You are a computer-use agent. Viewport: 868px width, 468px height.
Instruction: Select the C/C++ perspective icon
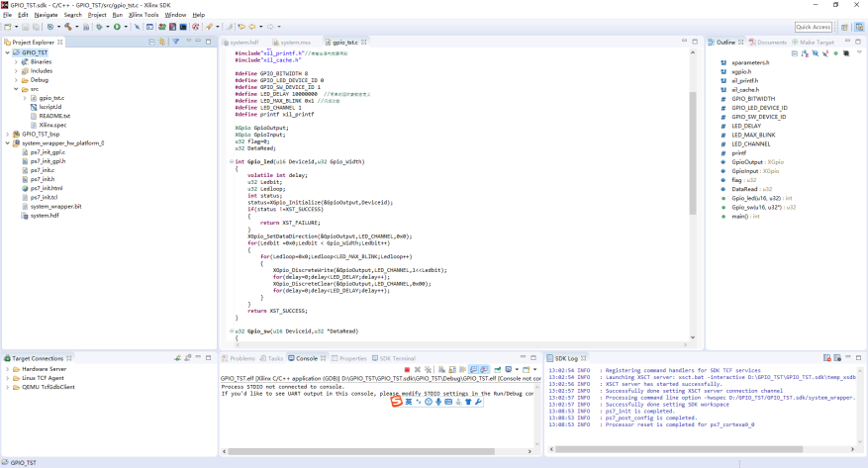pyautogui.click(x=859, y=27)
